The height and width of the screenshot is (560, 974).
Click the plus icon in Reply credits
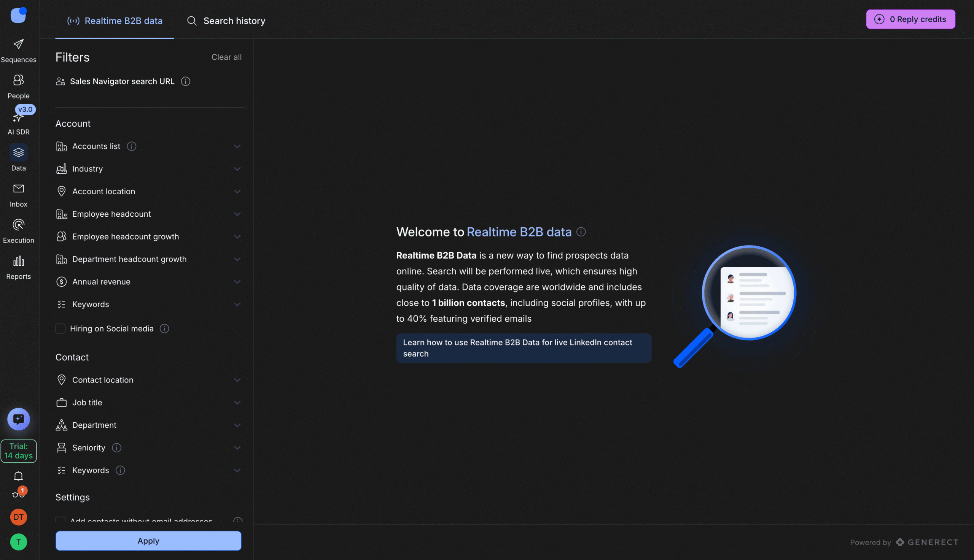[879, 19]
